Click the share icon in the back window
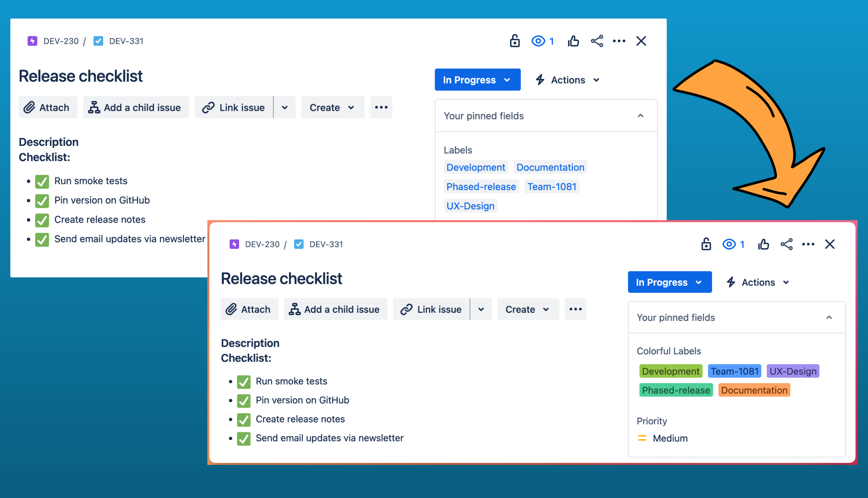This screenshot has height=498, width=868. (x=597, y=41)
